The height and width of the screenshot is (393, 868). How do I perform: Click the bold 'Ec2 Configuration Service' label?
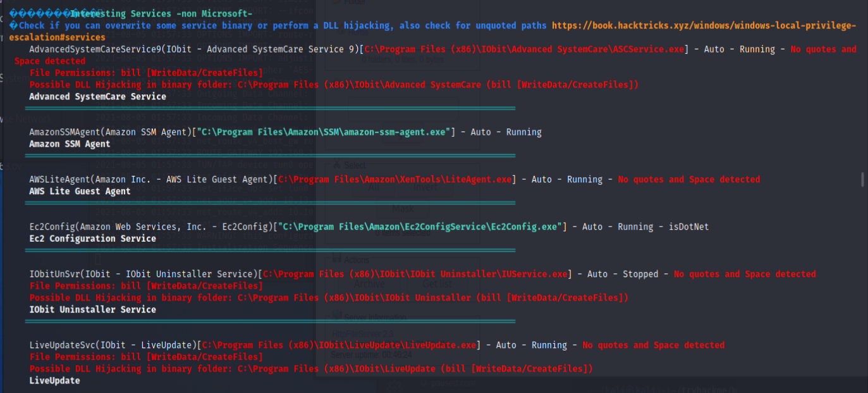pos(92,239)
